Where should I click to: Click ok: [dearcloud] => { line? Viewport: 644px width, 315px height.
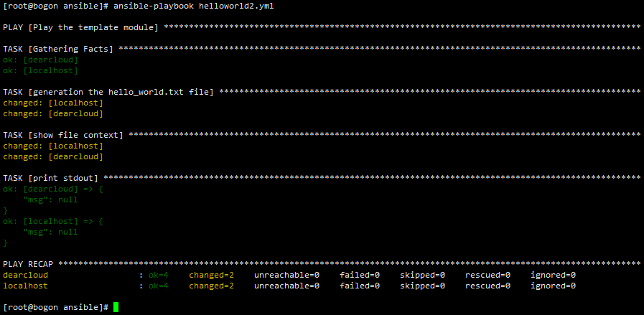[x=53, y=189]
